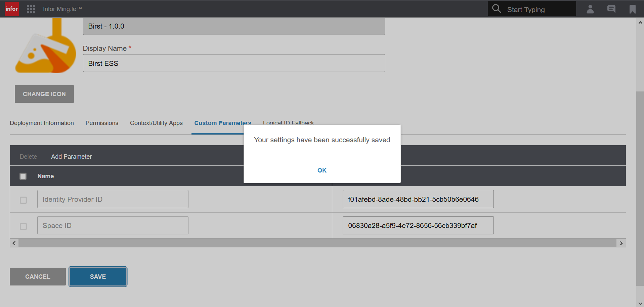The width and height of the screenshot is (644, 307).
Task: Switch to Deployment Information tab
Action: pos(42,123)
